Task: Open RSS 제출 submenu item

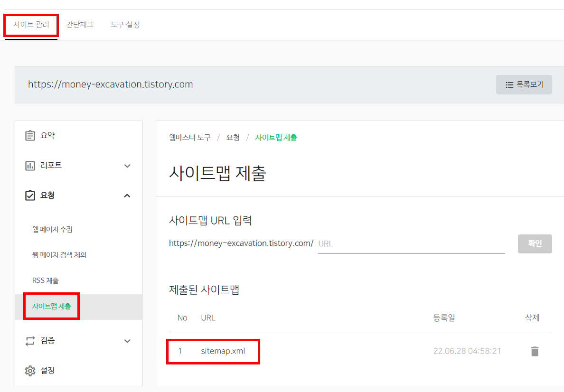Action: click(x=45, y=280)
